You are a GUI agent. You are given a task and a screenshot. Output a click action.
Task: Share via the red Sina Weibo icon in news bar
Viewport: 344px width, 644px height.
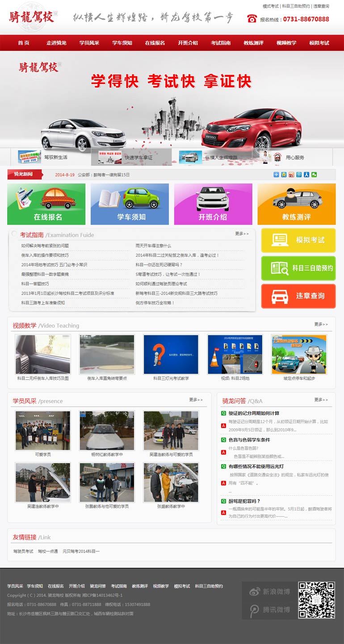[x=291, y=175]
